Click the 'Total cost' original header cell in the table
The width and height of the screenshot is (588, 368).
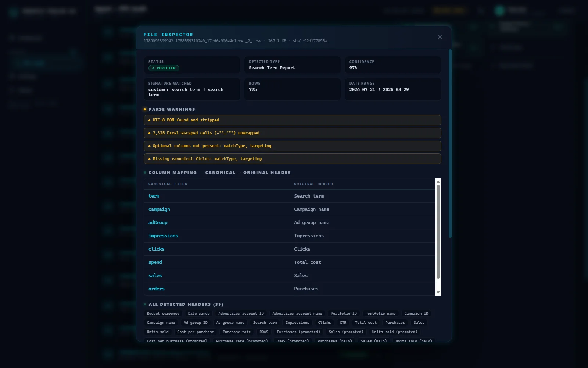(308, 262)
